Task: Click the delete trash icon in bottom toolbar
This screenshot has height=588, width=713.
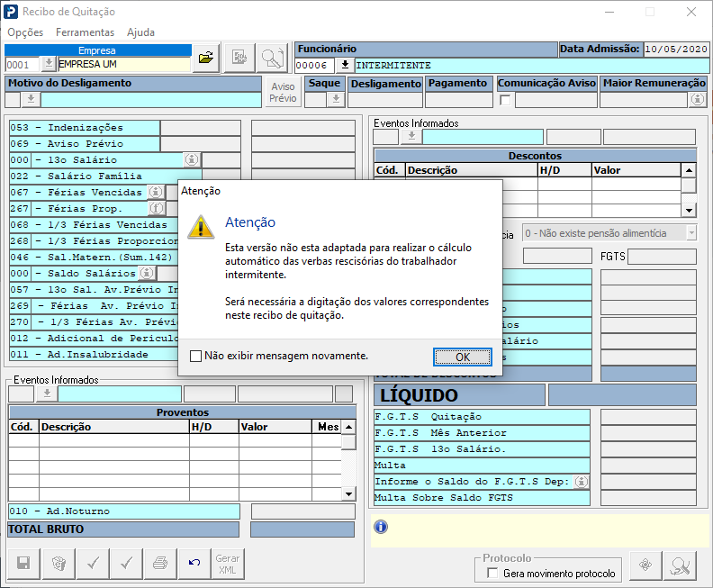Action: coord(59,564)
